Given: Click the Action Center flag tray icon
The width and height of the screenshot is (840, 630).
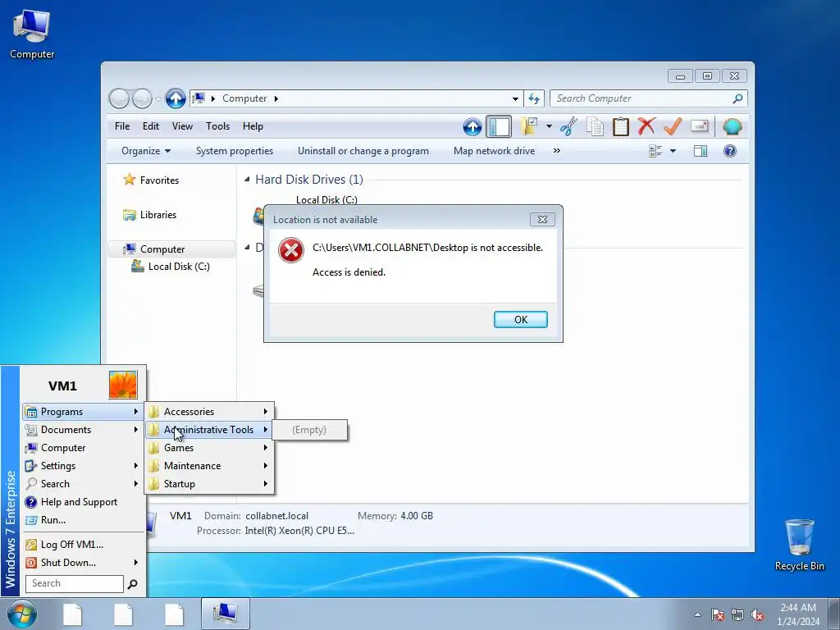Looking at the screenshot, I should point(718,615).
